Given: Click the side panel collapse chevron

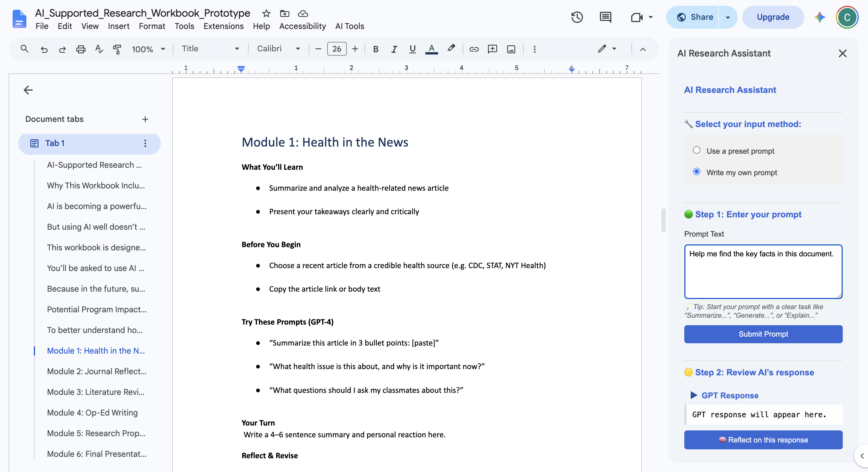Looking at the screenshot, I should (x=862, y=456).
